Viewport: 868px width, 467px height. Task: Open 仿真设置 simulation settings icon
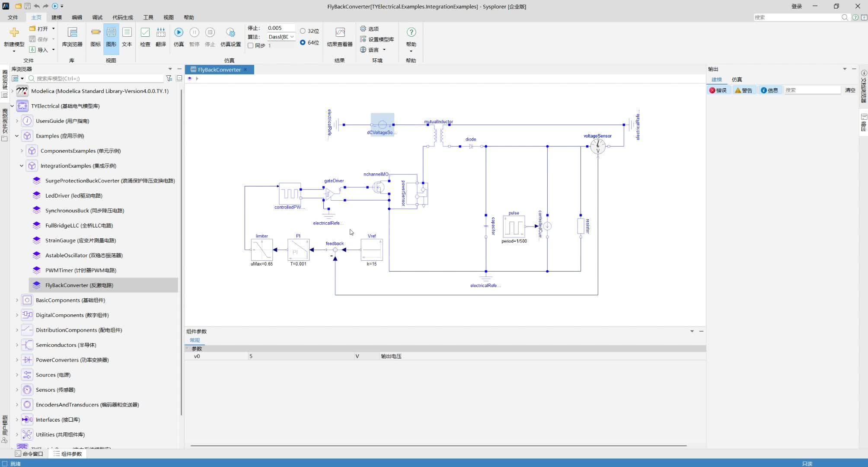(230, 33)
